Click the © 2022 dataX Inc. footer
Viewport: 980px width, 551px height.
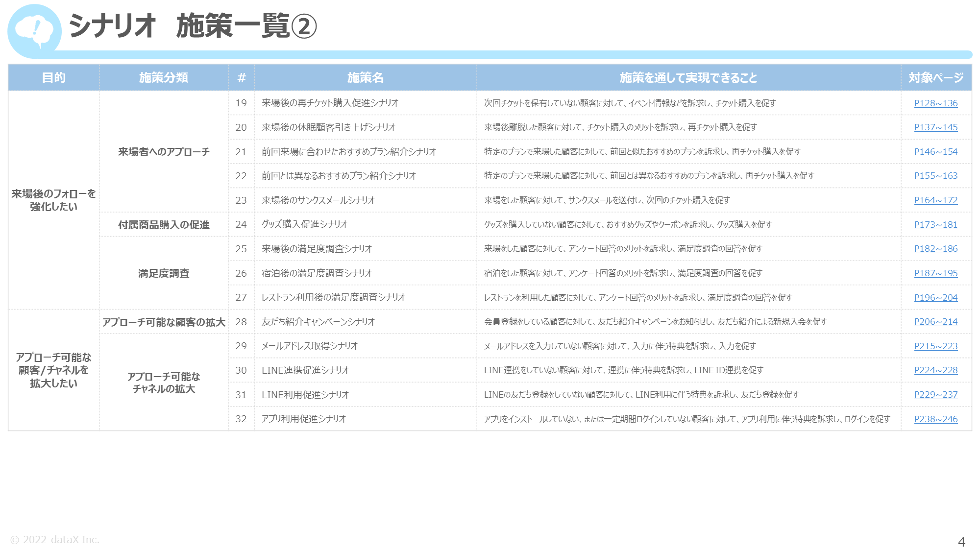click(x=55, y=540)
